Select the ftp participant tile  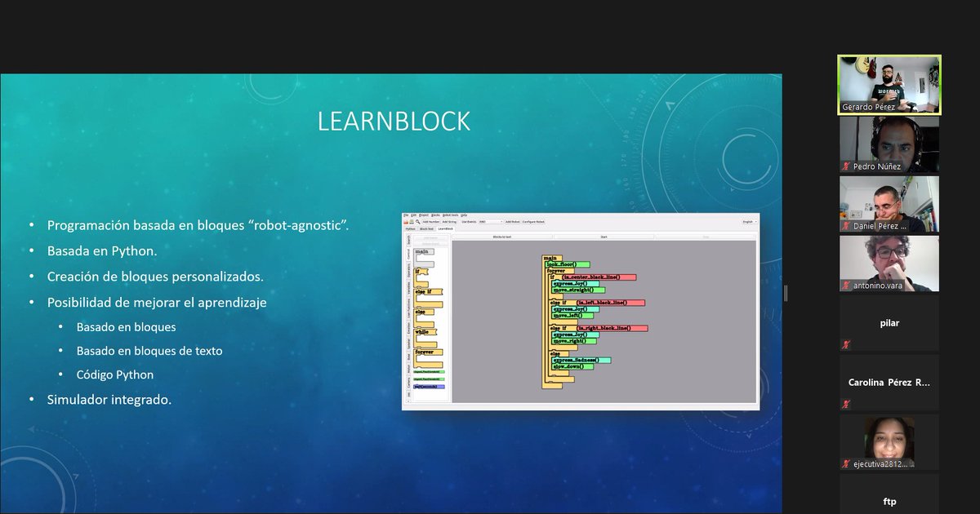click(x=889, y=494)
